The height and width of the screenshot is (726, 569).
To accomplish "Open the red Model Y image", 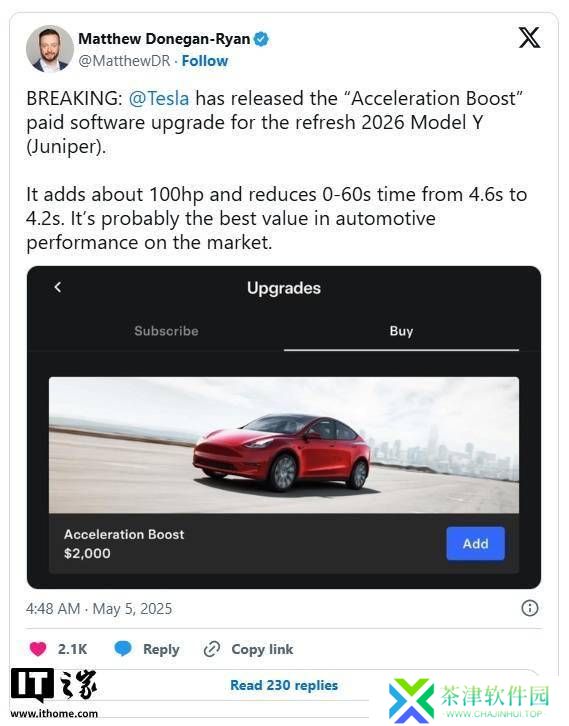I will click(x=284, y=445).
